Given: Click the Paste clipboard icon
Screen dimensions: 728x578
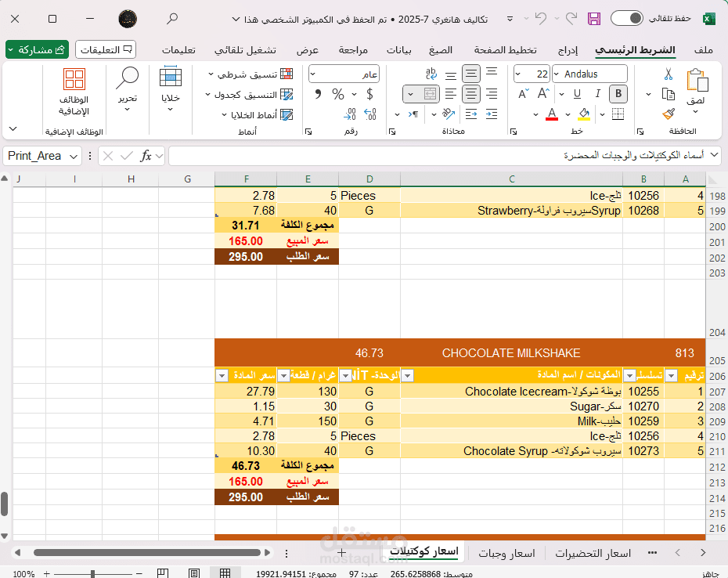Looking at the screenshot, I should coord(697,81).
